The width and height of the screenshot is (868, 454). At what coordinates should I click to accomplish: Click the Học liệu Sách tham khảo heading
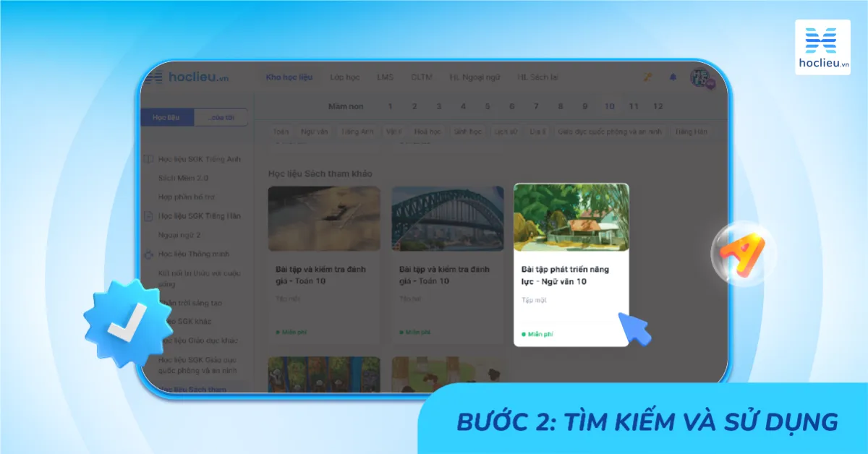point(320,174)
